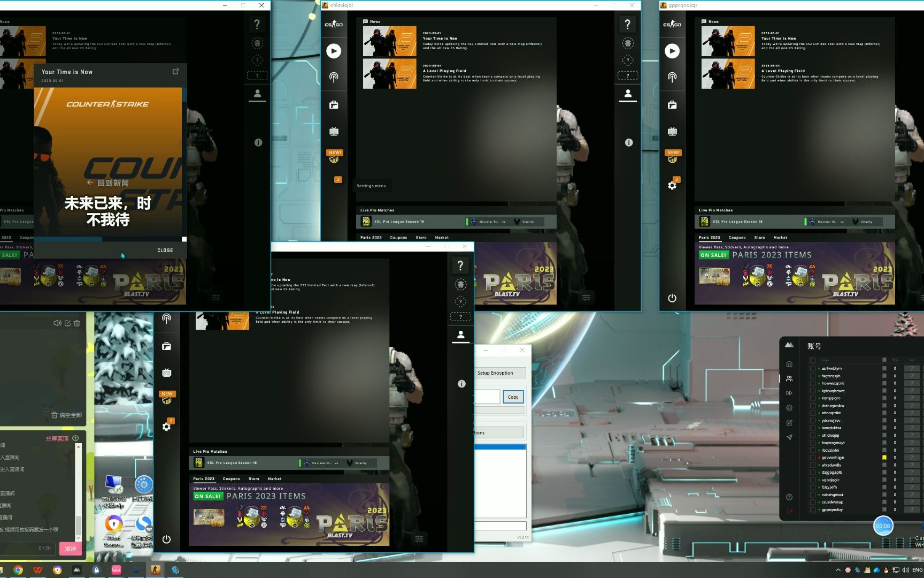Open inventory briefcase icon in gpprqnckqr window

tap(672, 105)
